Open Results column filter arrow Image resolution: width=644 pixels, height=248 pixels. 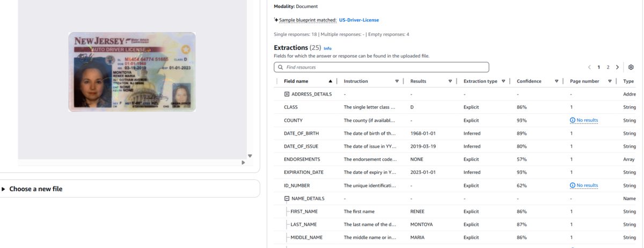click(x=450, y=81)
